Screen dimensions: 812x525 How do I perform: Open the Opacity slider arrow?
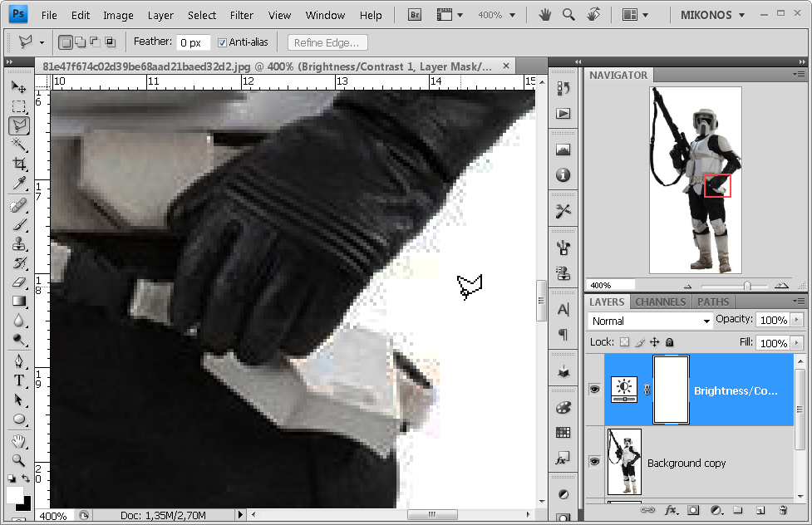point(796,320)
